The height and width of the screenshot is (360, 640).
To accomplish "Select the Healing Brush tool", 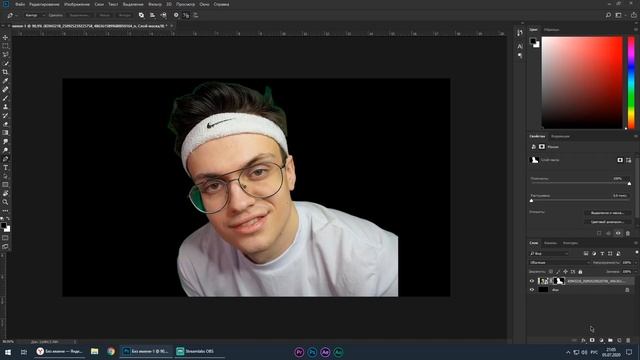I will (5, 89).
